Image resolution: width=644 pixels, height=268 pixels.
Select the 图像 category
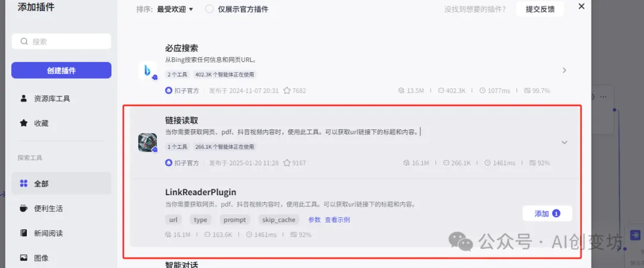click(61, 258)
